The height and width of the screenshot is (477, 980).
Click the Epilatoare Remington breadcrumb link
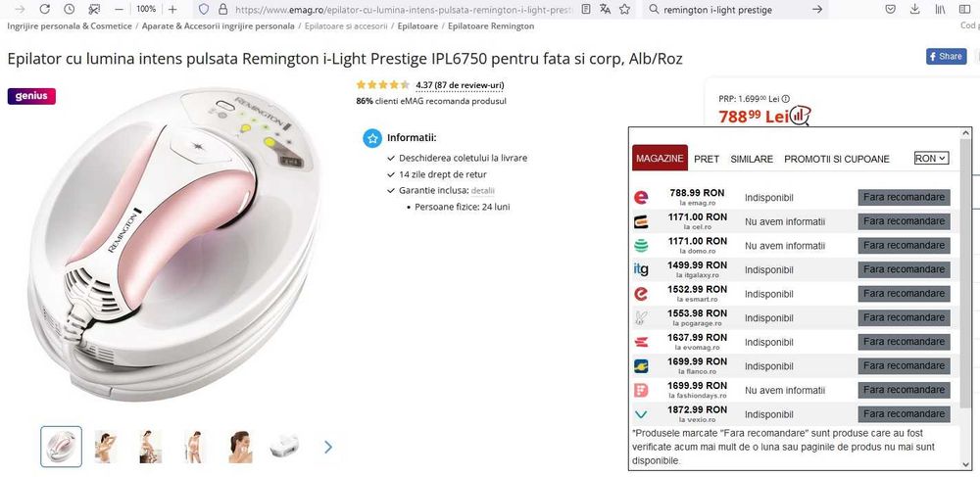(x=490, y=25)
